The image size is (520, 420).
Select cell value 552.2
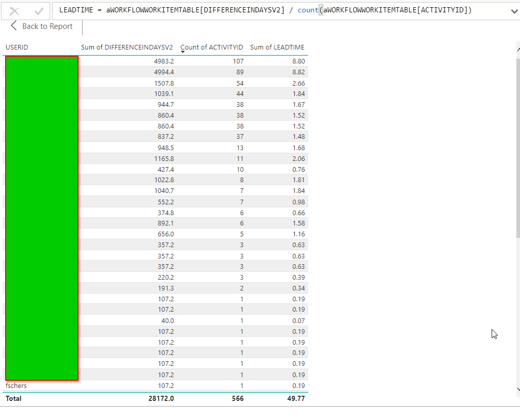click(166, 202)
